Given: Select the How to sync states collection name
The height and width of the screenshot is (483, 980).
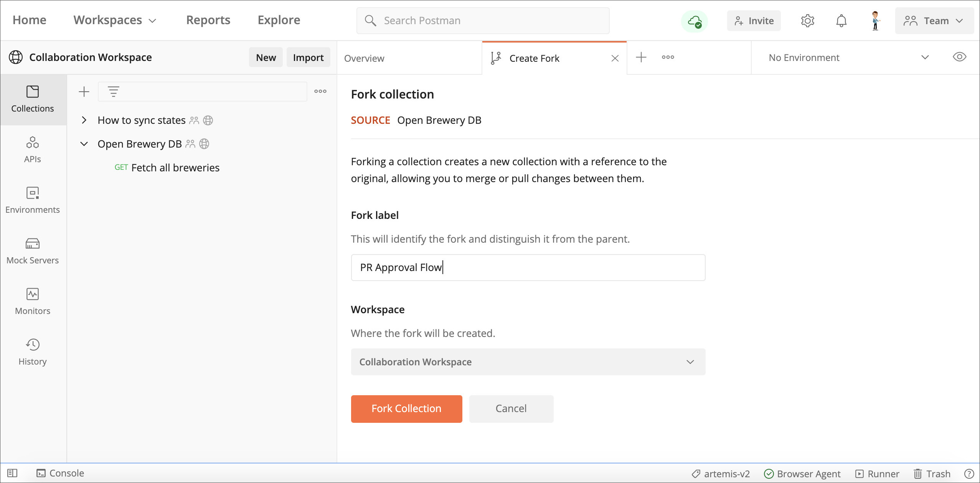Looking at the screenshot, I should point(142,120).
